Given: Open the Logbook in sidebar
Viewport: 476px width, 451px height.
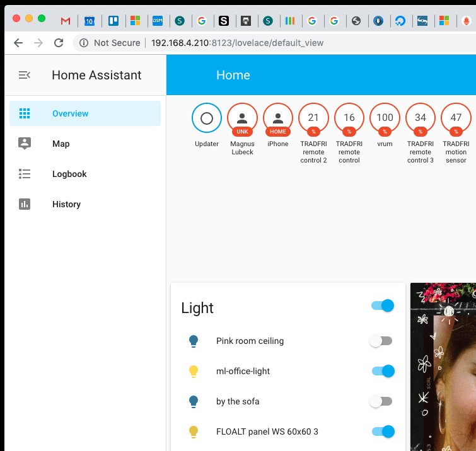Looking at the screenshot, I should click(x=69, y=174).
